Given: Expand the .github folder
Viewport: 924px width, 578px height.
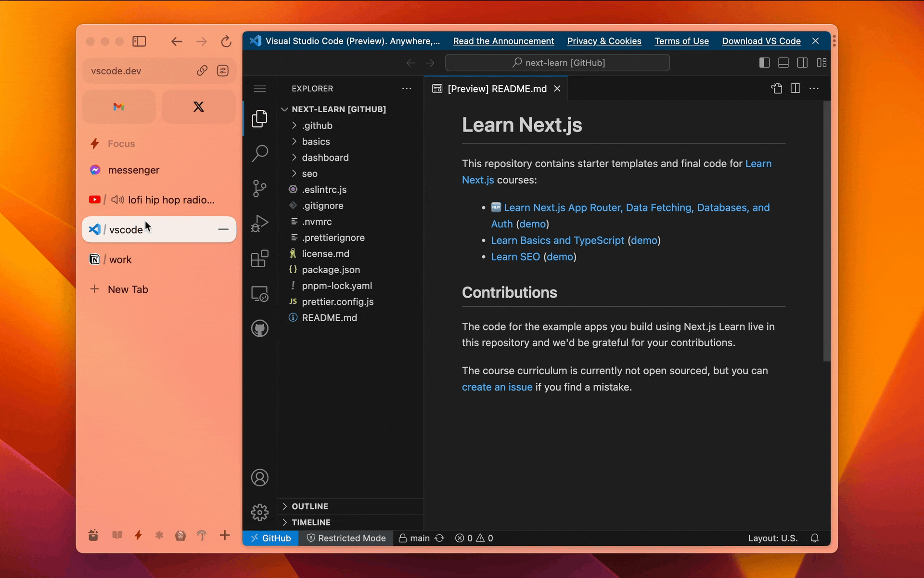Looking at the screenshot, I should coord(350,126).
